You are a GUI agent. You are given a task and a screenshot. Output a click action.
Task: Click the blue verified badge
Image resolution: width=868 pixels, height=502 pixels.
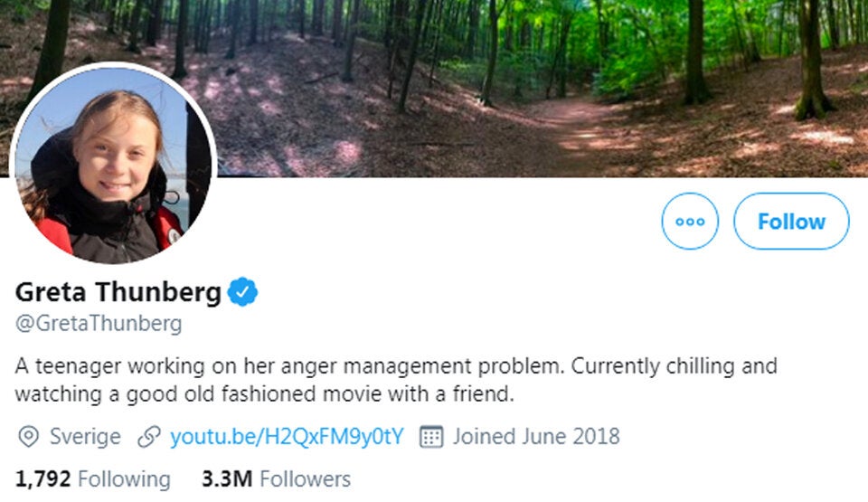coord(243,292)
